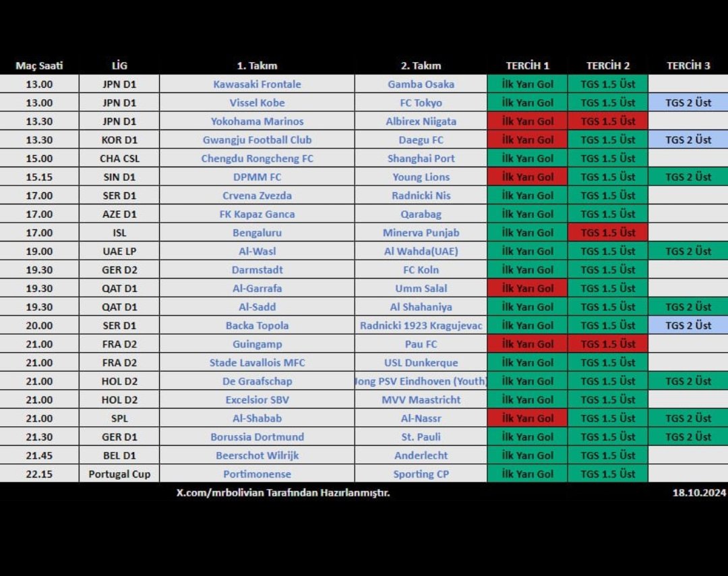
Task: Click Albirex Niigata team name
Action: click(x=421, y=121)
